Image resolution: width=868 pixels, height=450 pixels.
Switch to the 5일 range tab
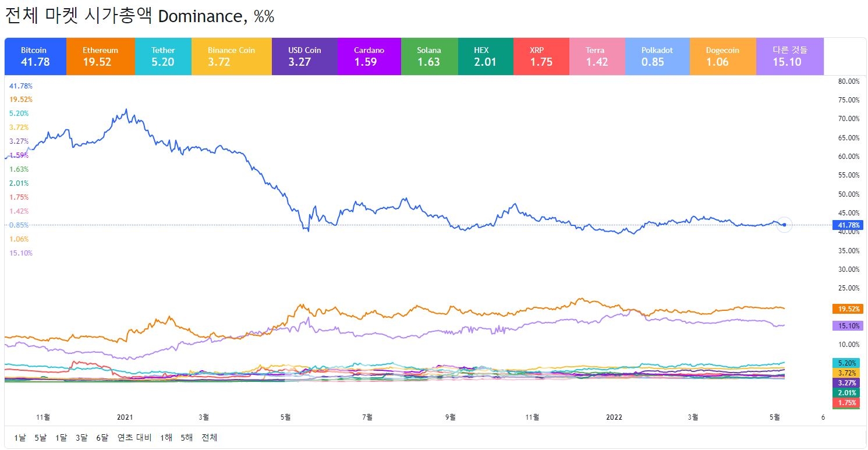pyautogui.click(x=40, y=437)
